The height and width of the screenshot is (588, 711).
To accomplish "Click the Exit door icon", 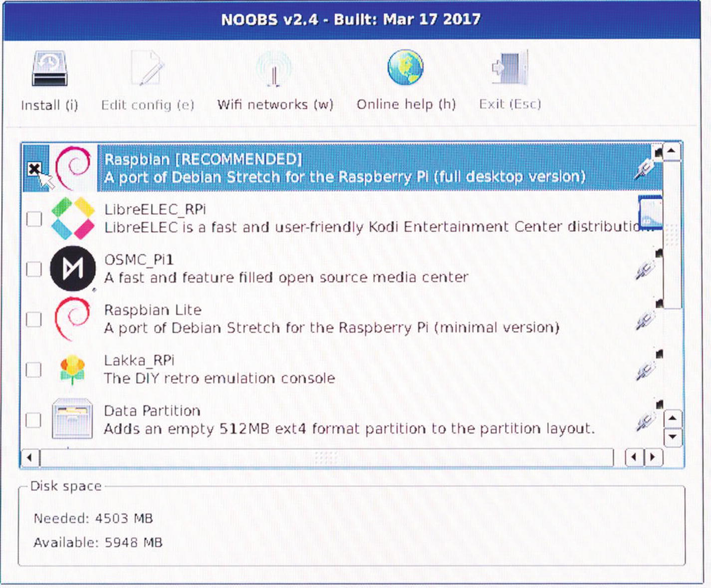I will pyautogui.click(x=509, y=67).
